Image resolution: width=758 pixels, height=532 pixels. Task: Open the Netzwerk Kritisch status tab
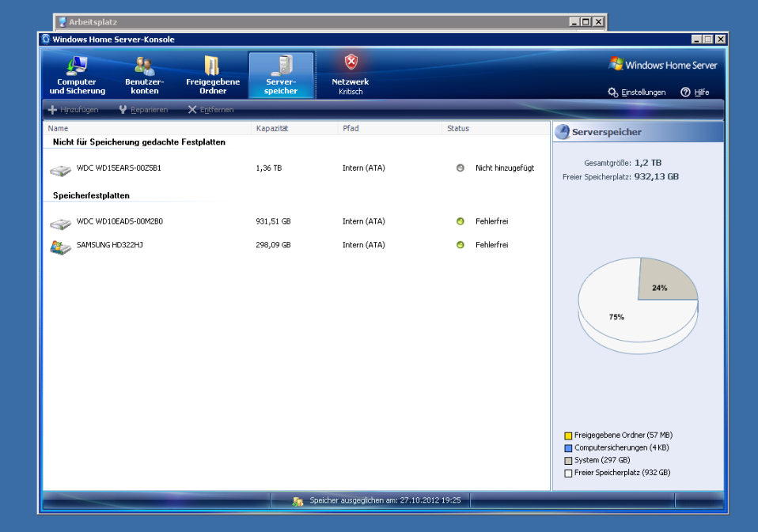(351, 75)
